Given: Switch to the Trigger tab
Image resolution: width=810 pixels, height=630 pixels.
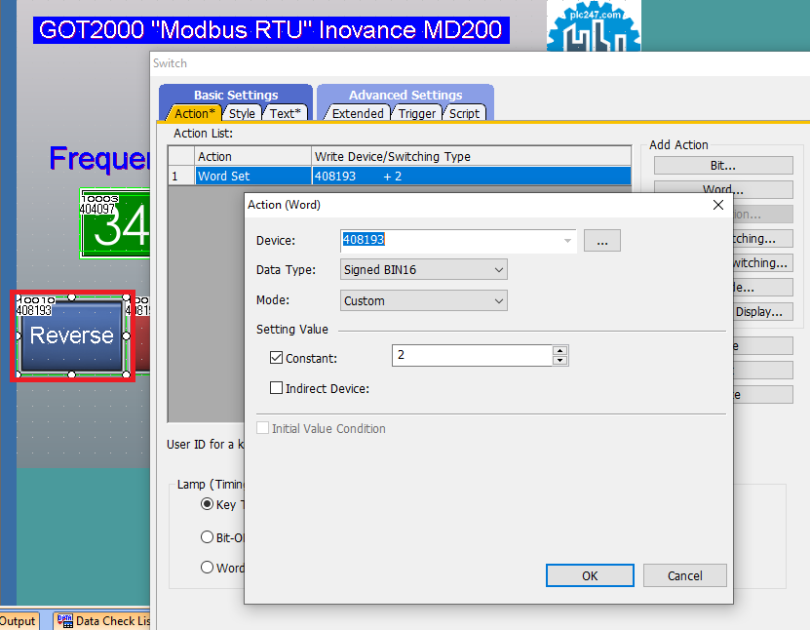Looking at the screenshot, I should pyautogui.click(x=417, y=113).
